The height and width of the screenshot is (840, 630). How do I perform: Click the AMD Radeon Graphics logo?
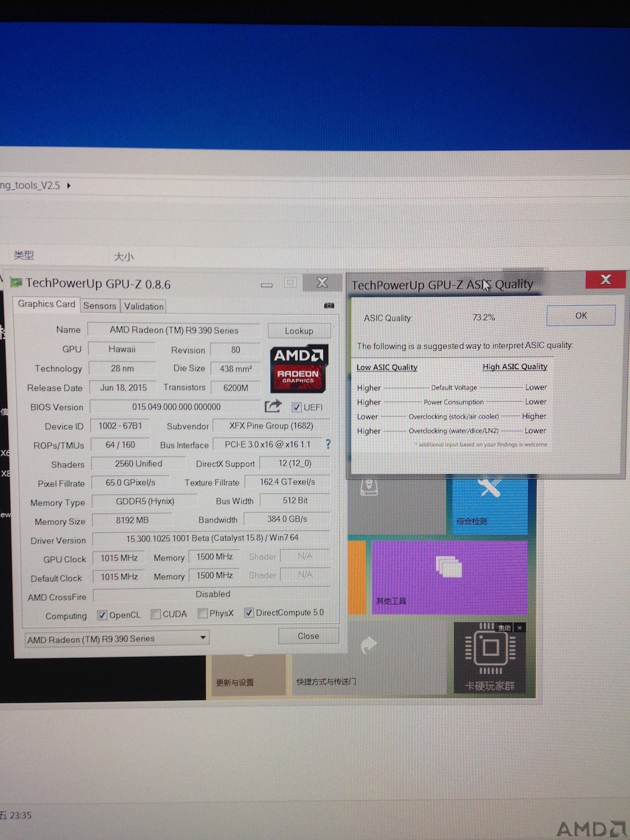click(x=299, y=369)
